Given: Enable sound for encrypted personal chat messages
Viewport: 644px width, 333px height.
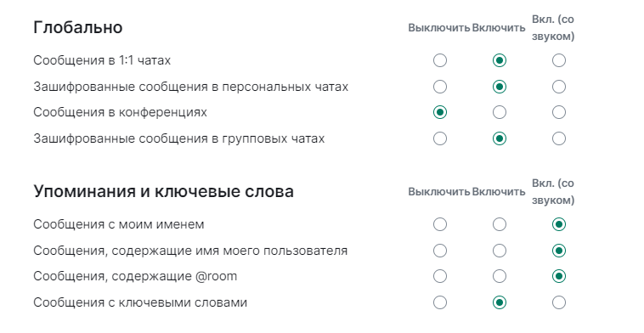Looking at the screenshot, I should (558, 87).
